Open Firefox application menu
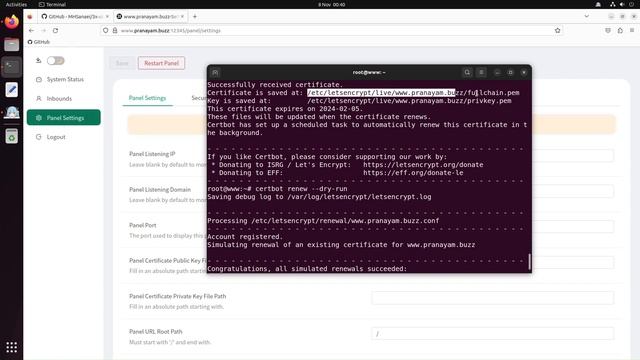Screen dimensions: 640x360 tap(632, 31)
